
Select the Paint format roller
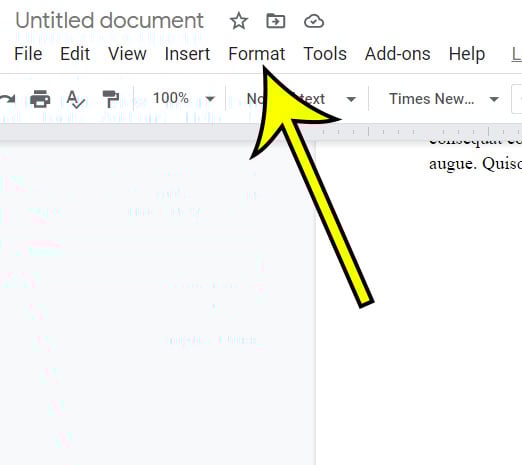pos(110,99)
